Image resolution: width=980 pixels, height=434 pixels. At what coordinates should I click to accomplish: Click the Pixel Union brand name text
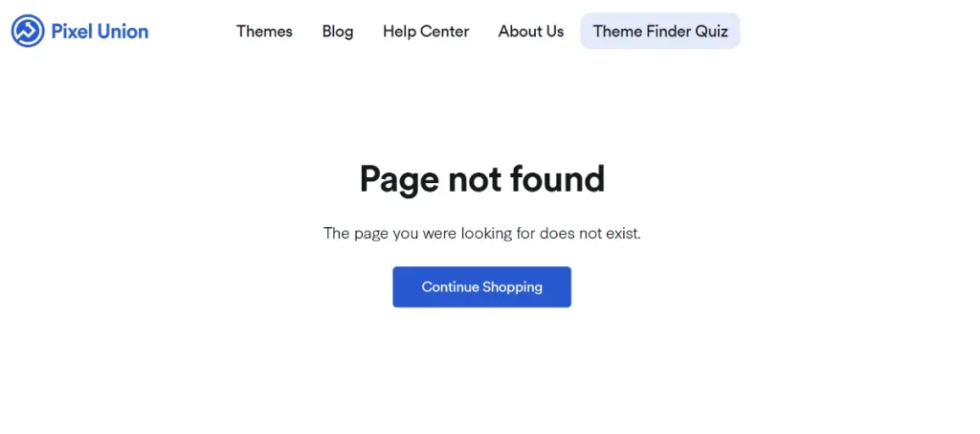(100, 32)
